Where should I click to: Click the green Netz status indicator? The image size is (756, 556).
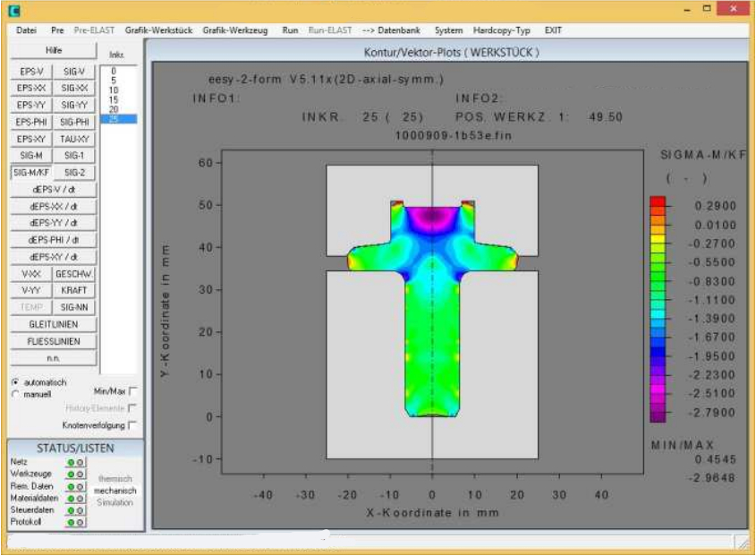coord(75,461)
